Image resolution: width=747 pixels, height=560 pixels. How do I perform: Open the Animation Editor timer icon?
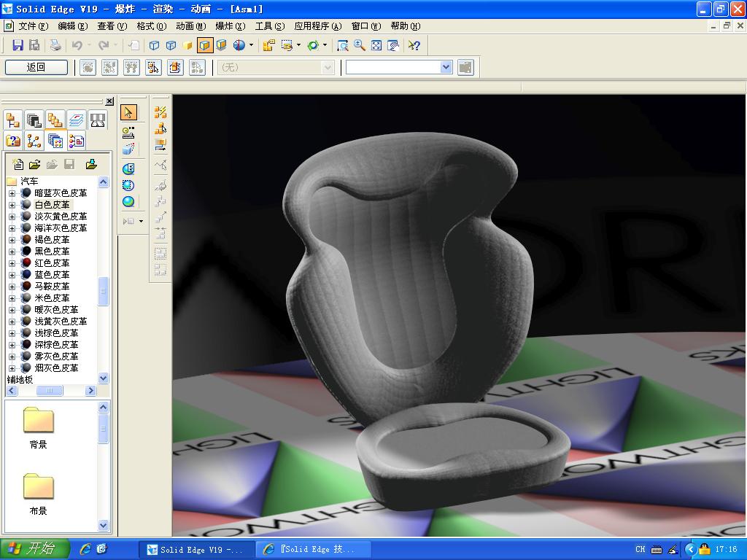tap(128, 132)
